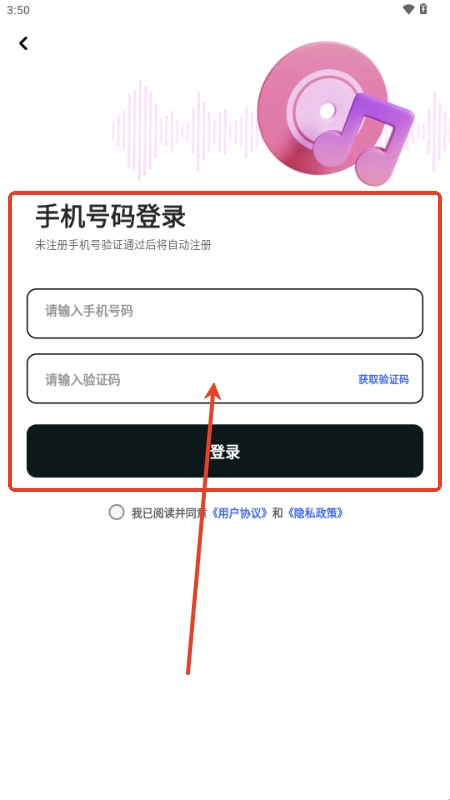Tap the purple music note graphic
Screen dimensions: 450x800
(361, 137)
